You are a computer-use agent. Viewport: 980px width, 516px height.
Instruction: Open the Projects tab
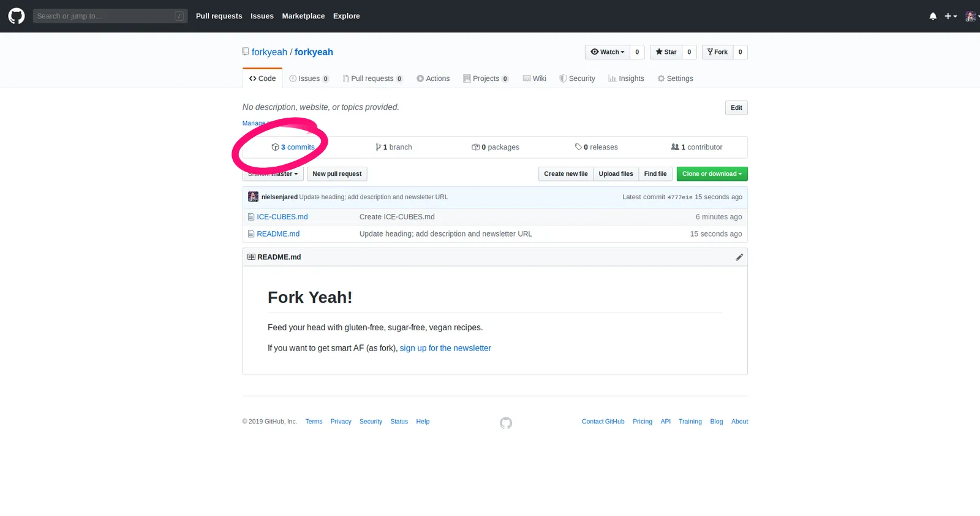486,78
